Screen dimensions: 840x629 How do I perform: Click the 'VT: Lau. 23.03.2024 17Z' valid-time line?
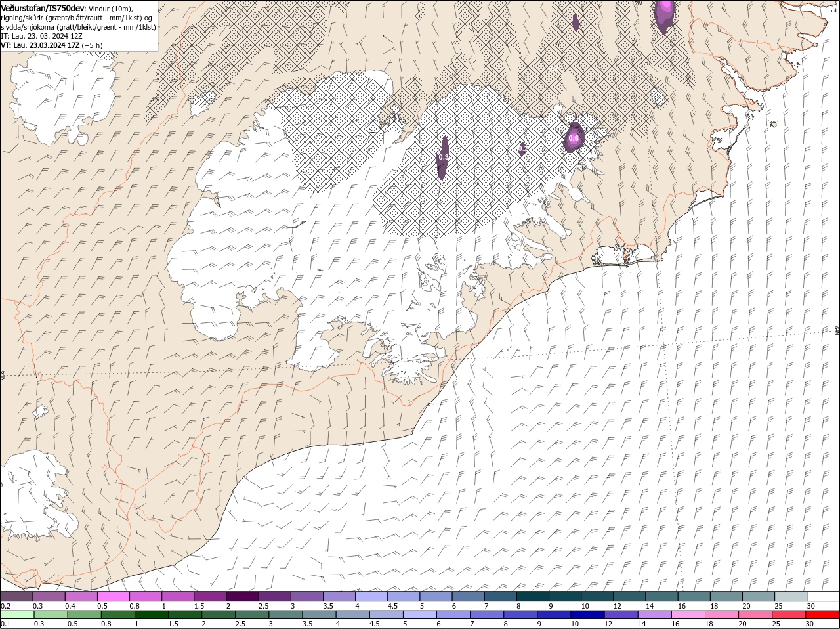[x=40, y=45]
